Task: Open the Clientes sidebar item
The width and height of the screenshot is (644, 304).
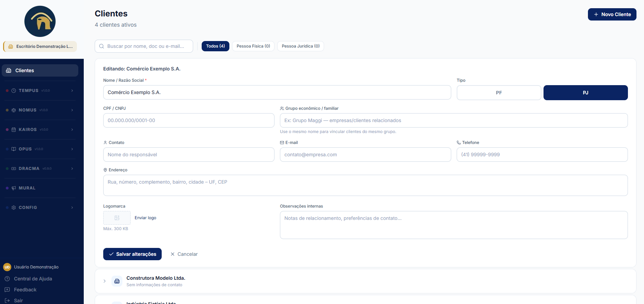Action: pos(40,70)
